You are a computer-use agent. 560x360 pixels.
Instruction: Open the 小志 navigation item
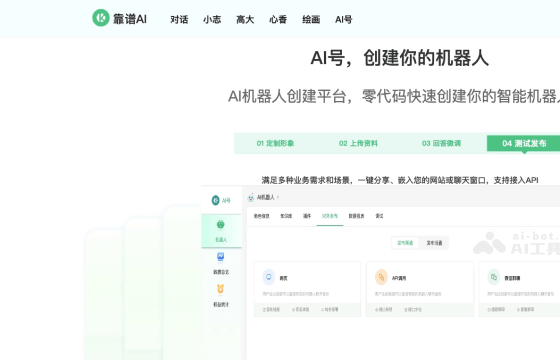tap(212, 19)
